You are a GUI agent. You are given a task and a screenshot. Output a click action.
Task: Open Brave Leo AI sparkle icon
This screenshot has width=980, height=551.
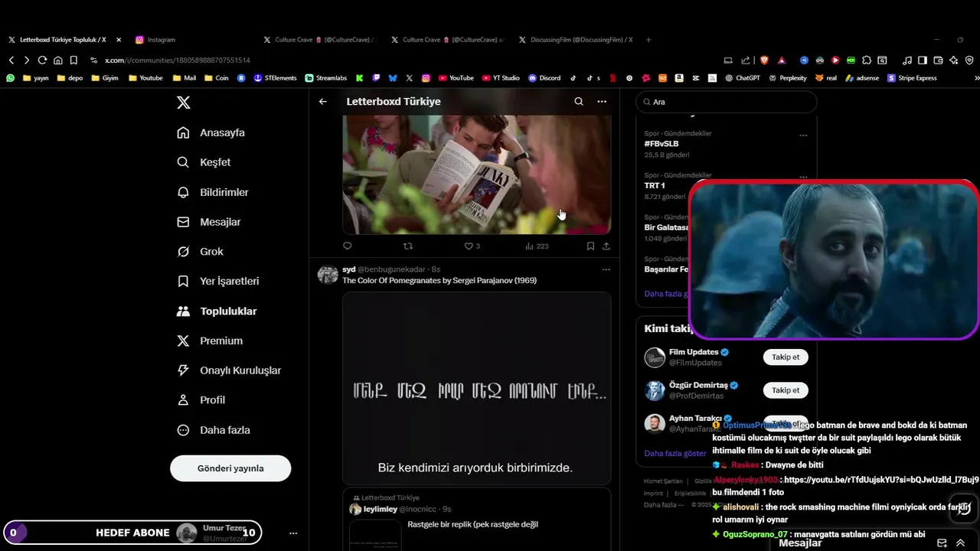(x=954, y=60)
